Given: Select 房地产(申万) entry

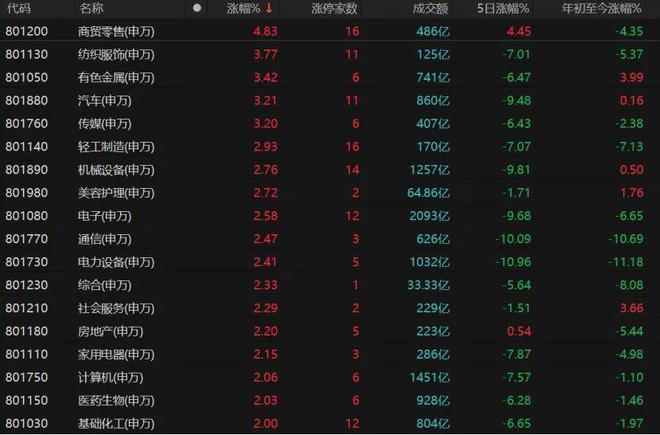Looking at the screenshot, I should pyautogui.click(x=111, y=331).
